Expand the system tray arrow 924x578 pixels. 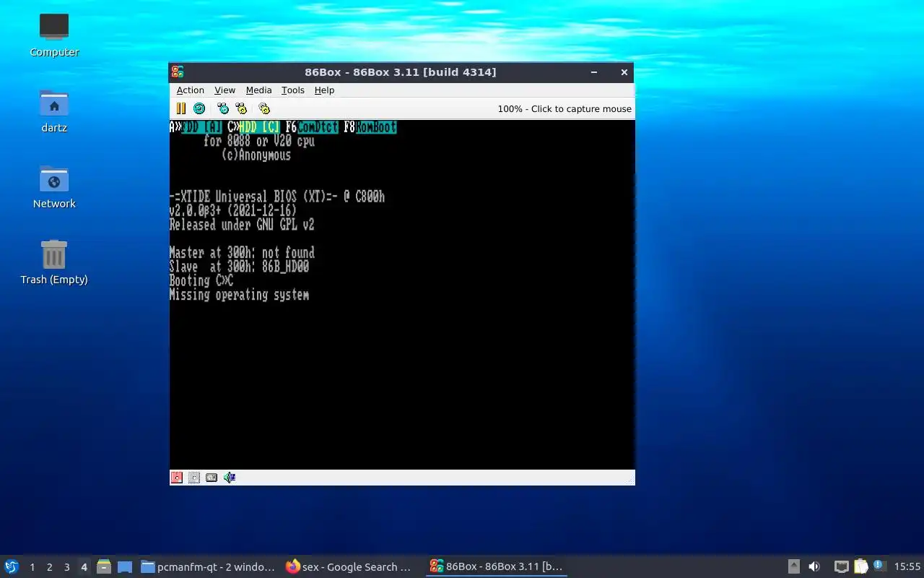pos(793,567)
